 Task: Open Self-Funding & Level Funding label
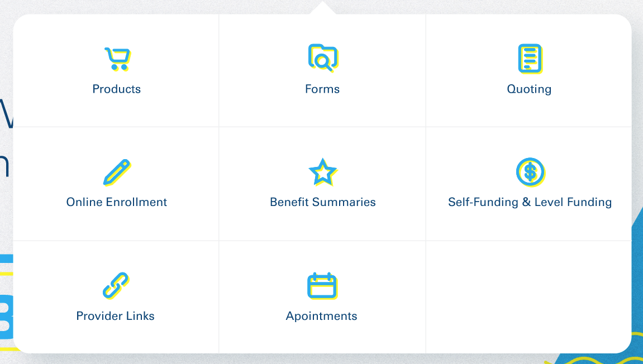click(530, 202)
